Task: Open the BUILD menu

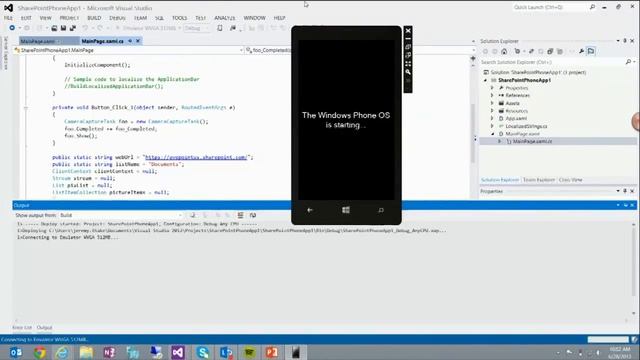Action: [94, 18]
